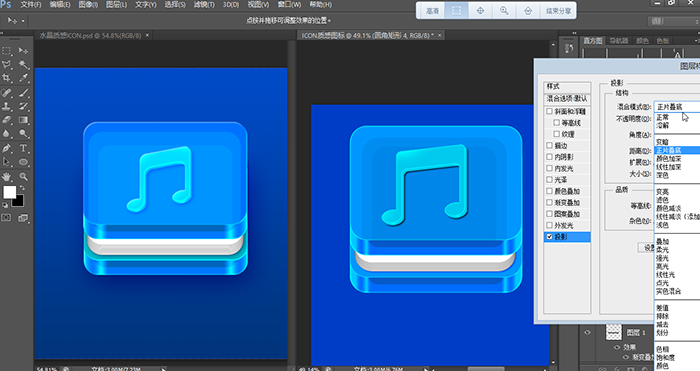Image resolution: width=700 pixels, height=371 pixels.
Task: Open the workspace switcher dropdown
Action: (x=674, y=21)
